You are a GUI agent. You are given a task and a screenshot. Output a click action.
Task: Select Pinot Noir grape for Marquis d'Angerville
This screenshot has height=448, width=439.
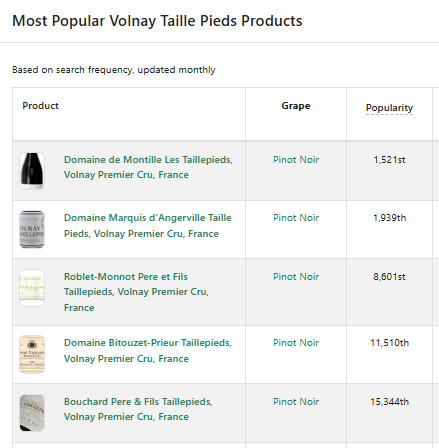pyautogui.click(x=296, y=218)
